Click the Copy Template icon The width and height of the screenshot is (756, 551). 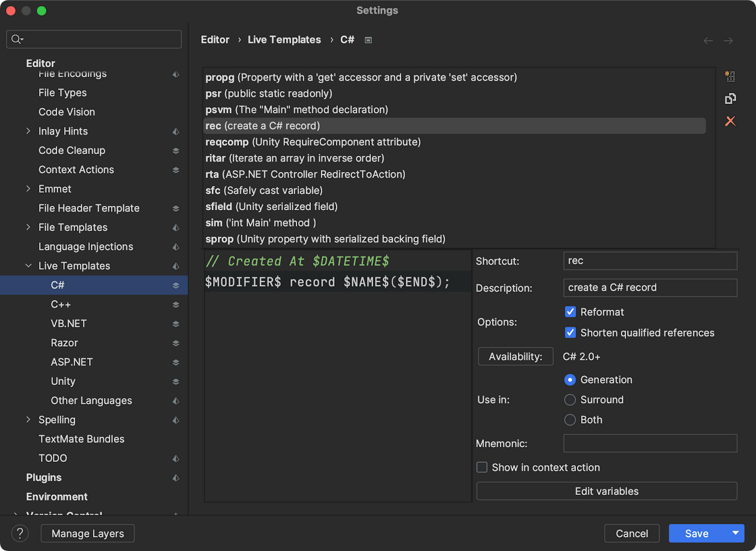[x=730, y=99]
